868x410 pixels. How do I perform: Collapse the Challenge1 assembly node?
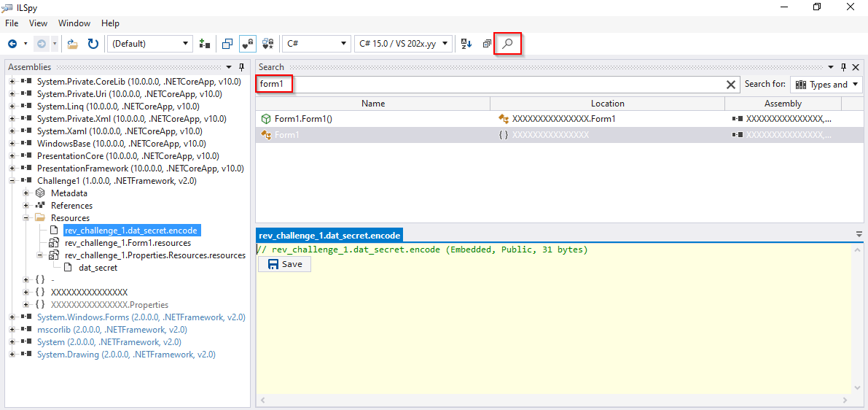tap(12, 181)
